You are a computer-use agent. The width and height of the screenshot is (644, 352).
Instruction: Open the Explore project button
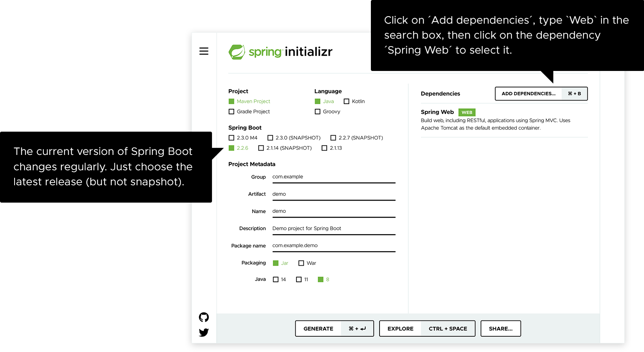click(427, 328)
